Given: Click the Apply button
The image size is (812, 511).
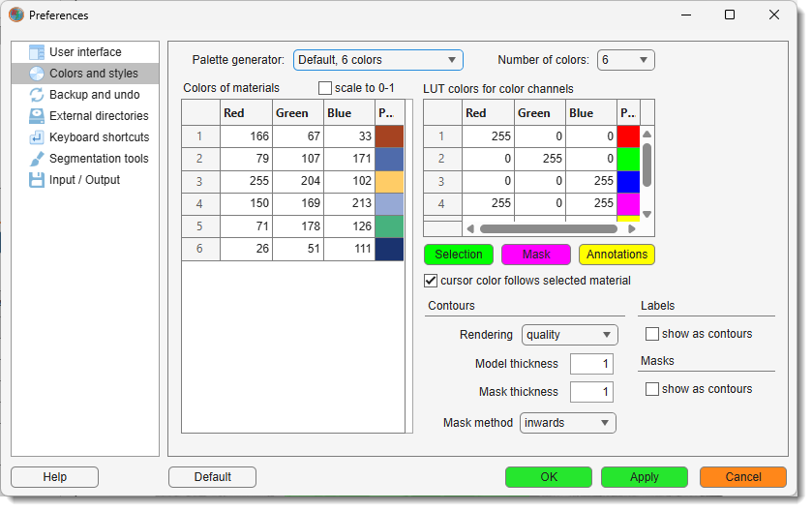Looking at the screenshot, I should (645, 477).
